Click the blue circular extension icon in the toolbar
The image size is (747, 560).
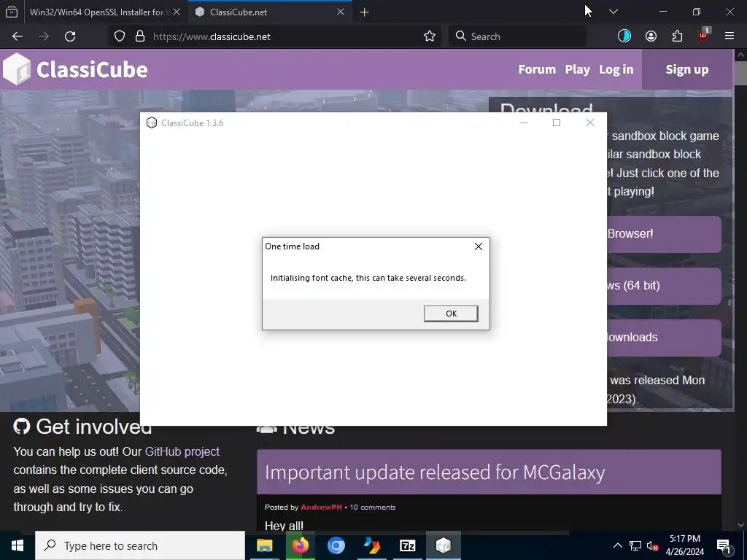tap(624, 36)
